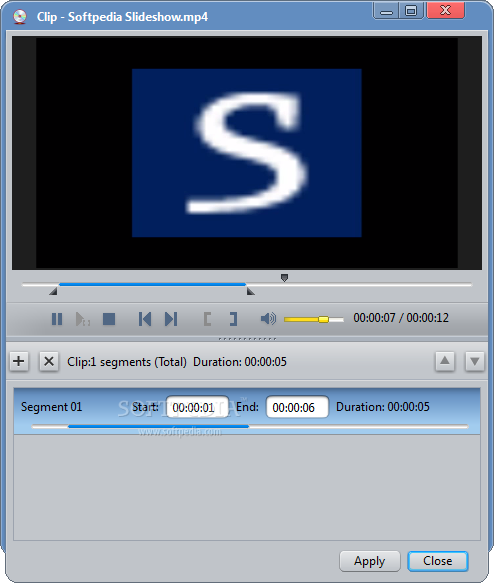The image size is (494, 583).
Task: Stop the video playback
Action: click(x=109, y=319)
